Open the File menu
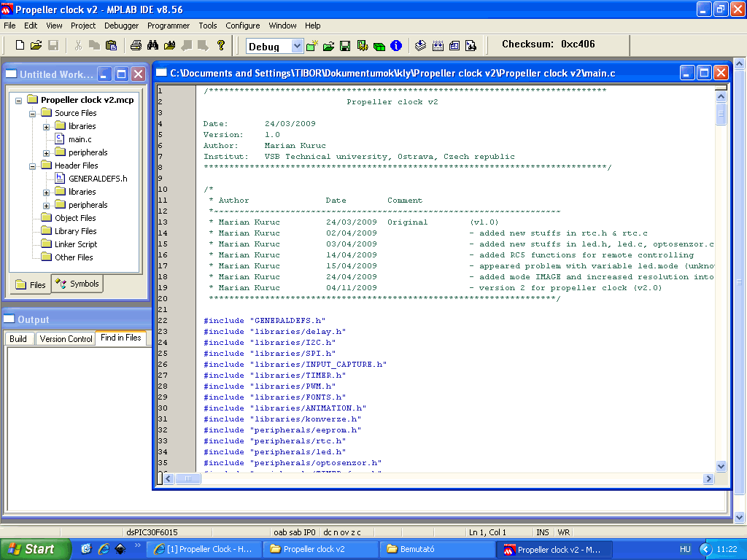The height and width of the screenshot is (560, 747). click(9, 26)
